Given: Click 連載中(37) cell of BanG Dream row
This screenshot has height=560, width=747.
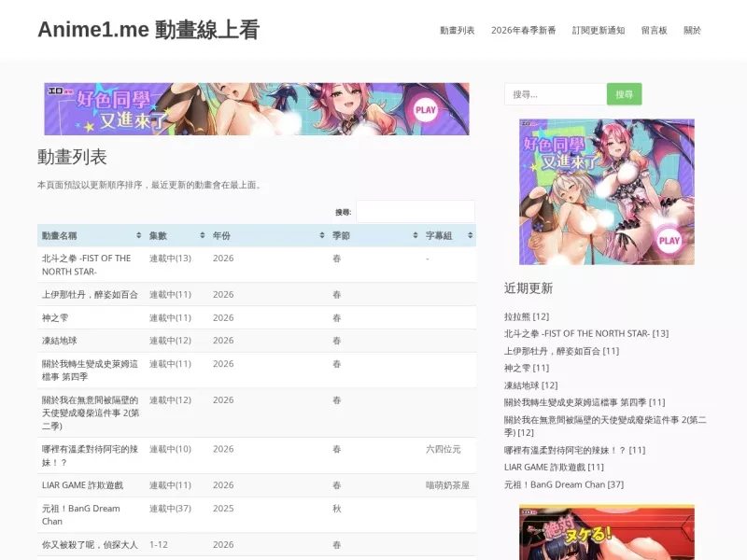Looking at the screenshot, I should (x=170, y=509).
